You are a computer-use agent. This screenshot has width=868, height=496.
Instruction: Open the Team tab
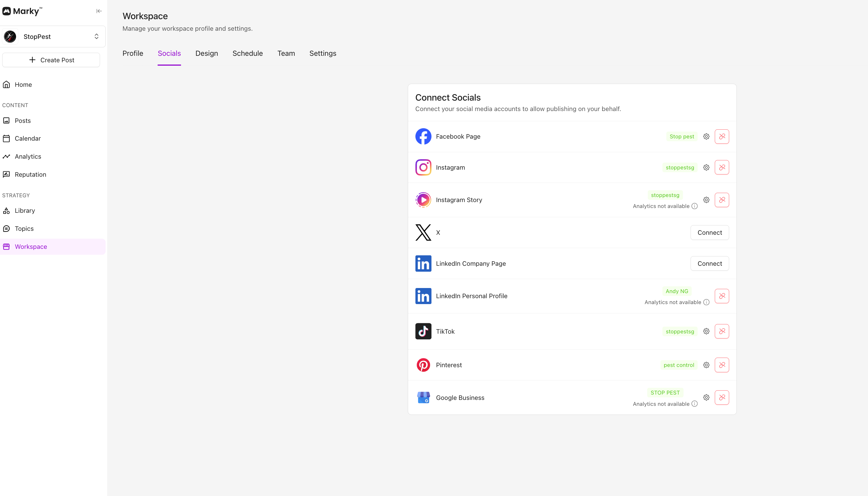pos(286,54)
